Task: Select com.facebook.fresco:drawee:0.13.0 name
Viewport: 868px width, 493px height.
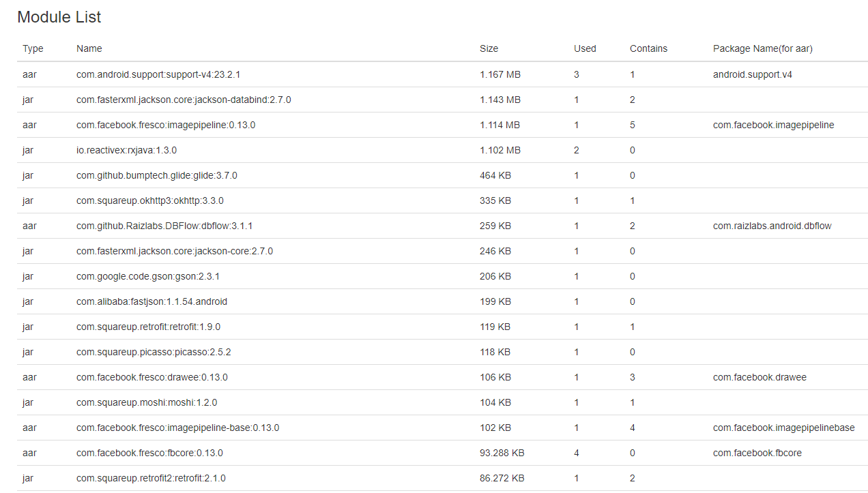Action: pyautogui.click(x=152, y=377)
